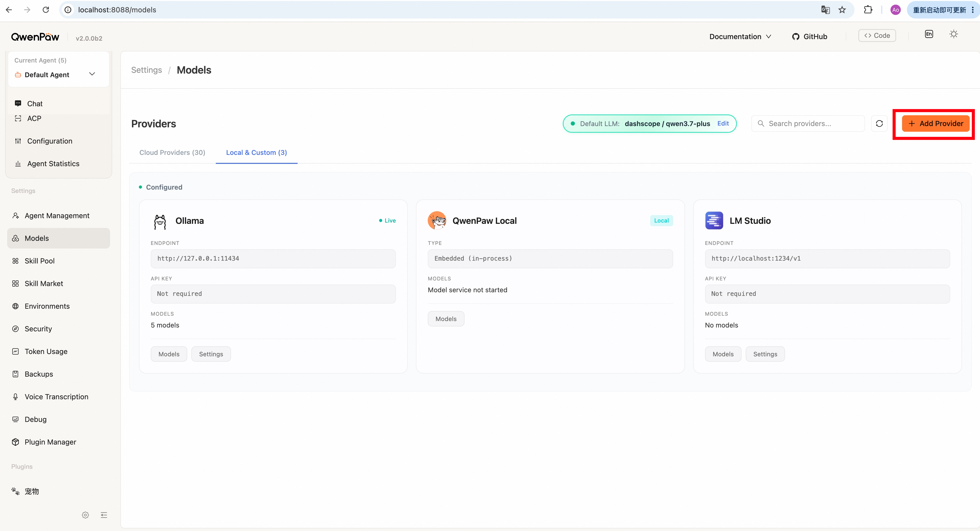This screenshot has width=980, height=531.
Task: Click the Skill Pool icon
Action: [15, 261]
